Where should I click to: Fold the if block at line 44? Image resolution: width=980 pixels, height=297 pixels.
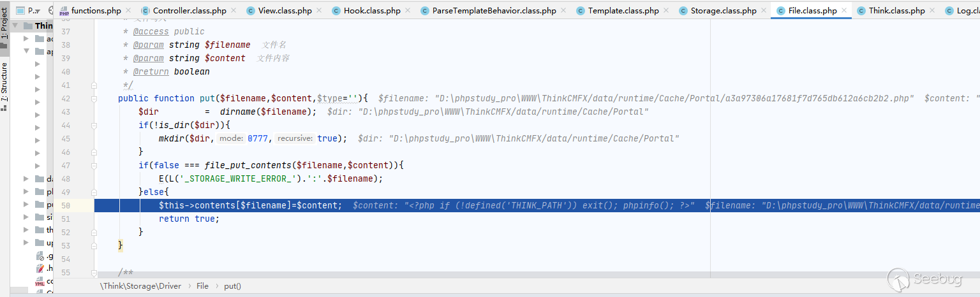tap(94, 125)
